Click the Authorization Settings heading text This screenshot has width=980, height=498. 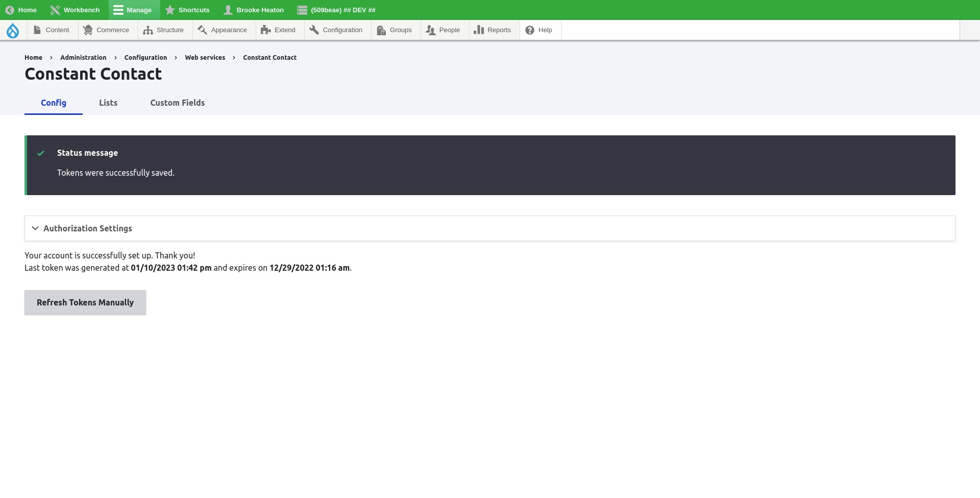click(x=88, y=228)
